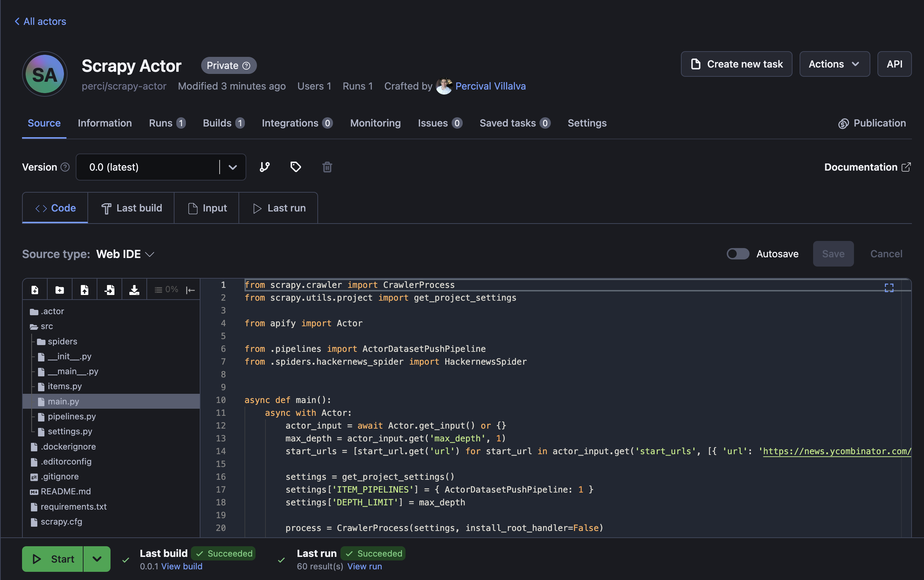
Task: Create a new folder in the file tree
Action: point(59,289)
